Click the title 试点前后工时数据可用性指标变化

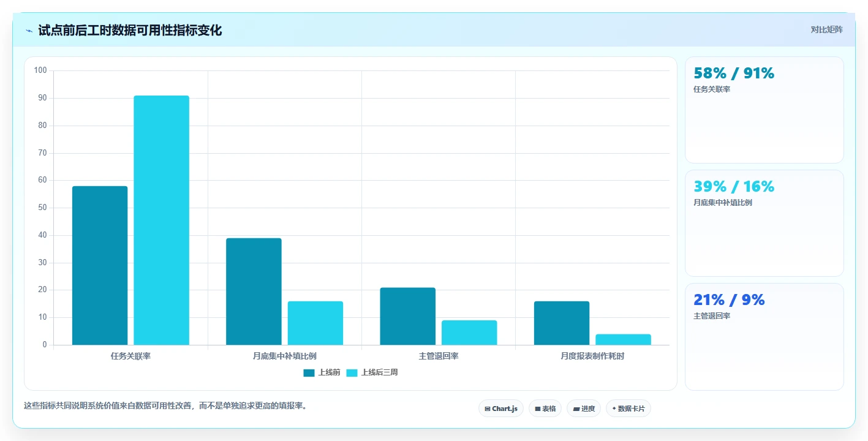coord(130,30)
